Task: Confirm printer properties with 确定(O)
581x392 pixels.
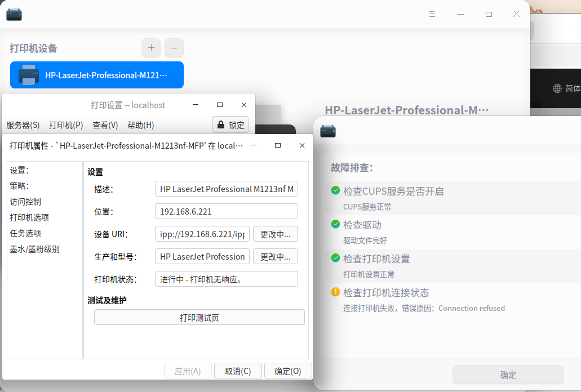Action: tap(288, 371)
